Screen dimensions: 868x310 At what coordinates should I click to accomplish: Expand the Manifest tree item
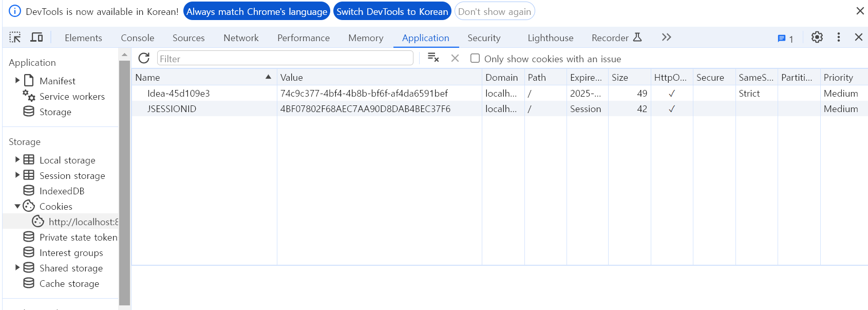coord(17,80)
